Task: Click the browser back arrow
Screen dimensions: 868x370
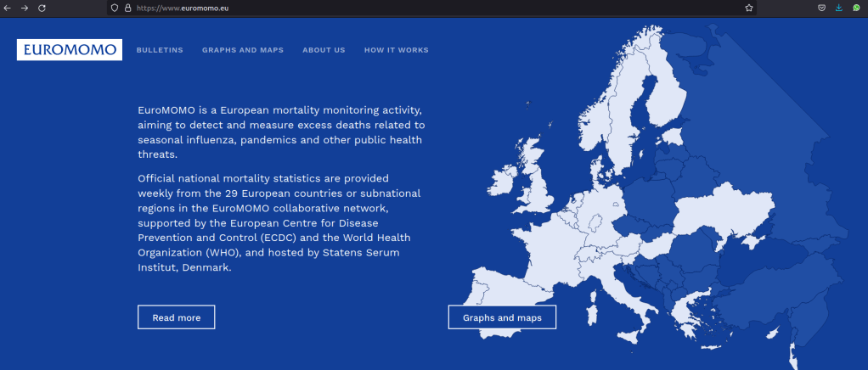Action: pos(8,8)
